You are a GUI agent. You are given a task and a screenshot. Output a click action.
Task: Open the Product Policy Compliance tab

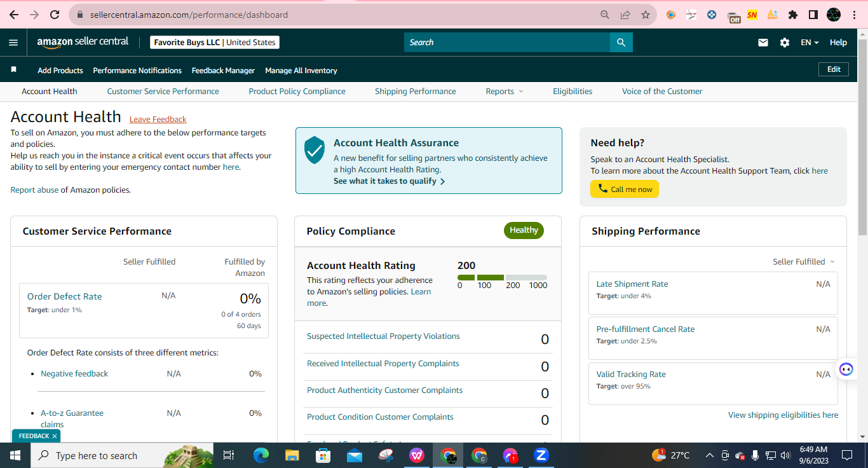tap(297, 92)
